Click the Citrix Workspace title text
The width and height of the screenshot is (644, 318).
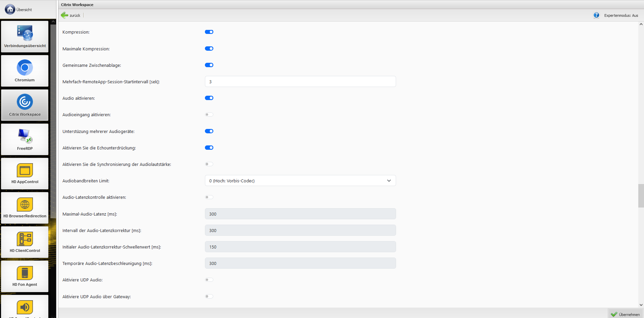[77, 5]
